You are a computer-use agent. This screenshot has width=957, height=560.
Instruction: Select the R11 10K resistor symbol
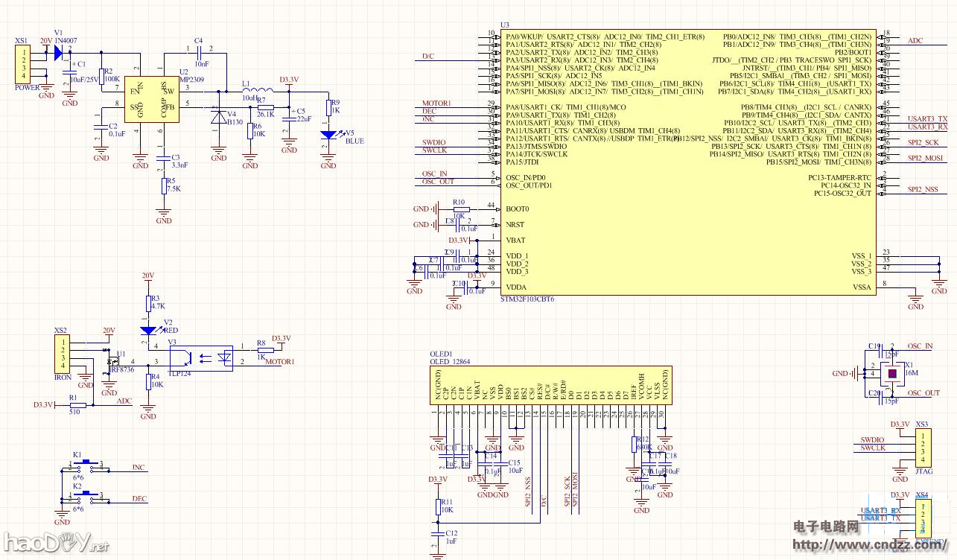(x=438, y=506)
